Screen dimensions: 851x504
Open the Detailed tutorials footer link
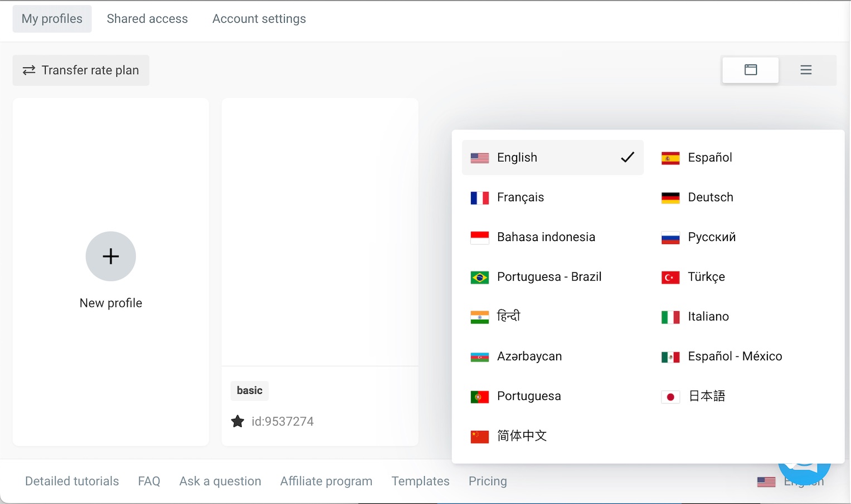72,481
